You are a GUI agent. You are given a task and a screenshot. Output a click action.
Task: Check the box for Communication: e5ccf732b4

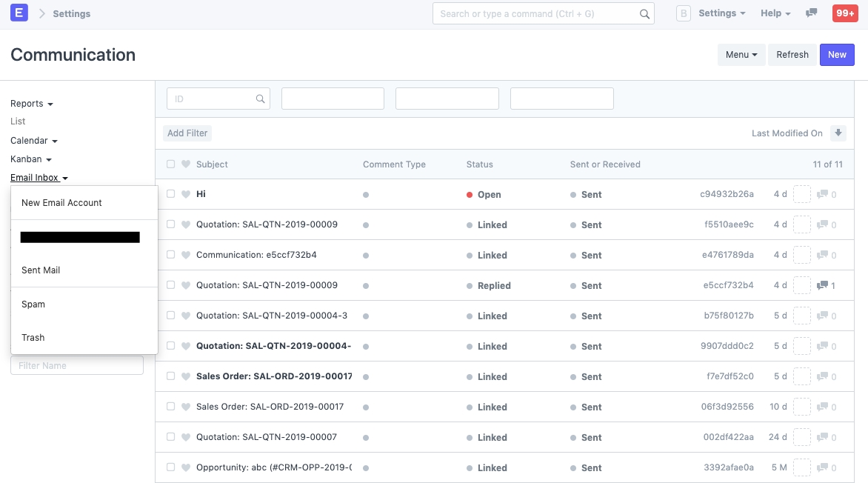point(170,255)
